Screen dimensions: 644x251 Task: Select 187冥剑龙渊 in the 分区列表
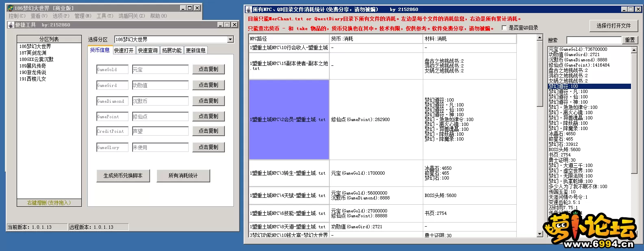33,53
